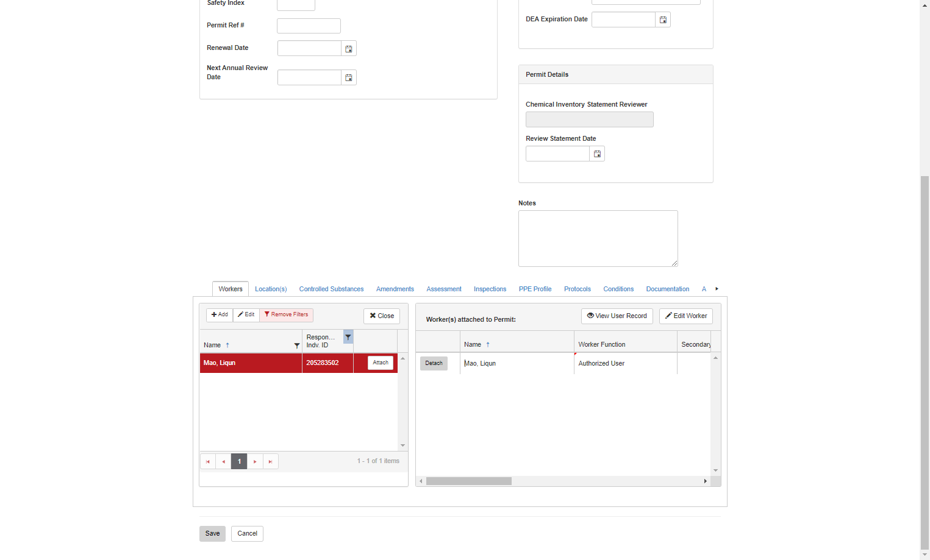Click Remove Filters button
The height and width of the screenshot is (560, 930).
[x=286, y=314]
